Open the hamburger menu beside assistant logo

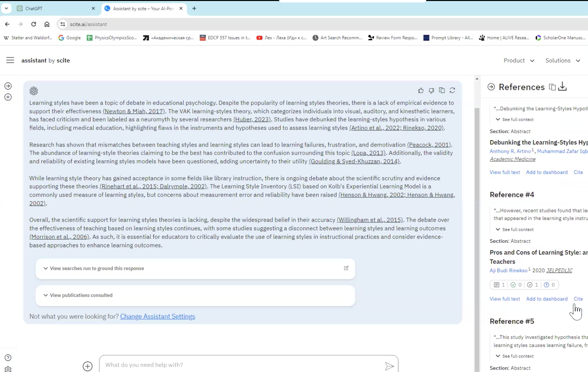pos(10,60)
